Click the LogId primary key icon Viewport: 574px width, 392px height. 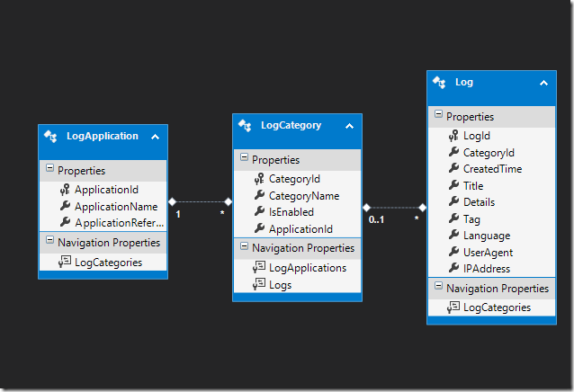coord(453,136)
